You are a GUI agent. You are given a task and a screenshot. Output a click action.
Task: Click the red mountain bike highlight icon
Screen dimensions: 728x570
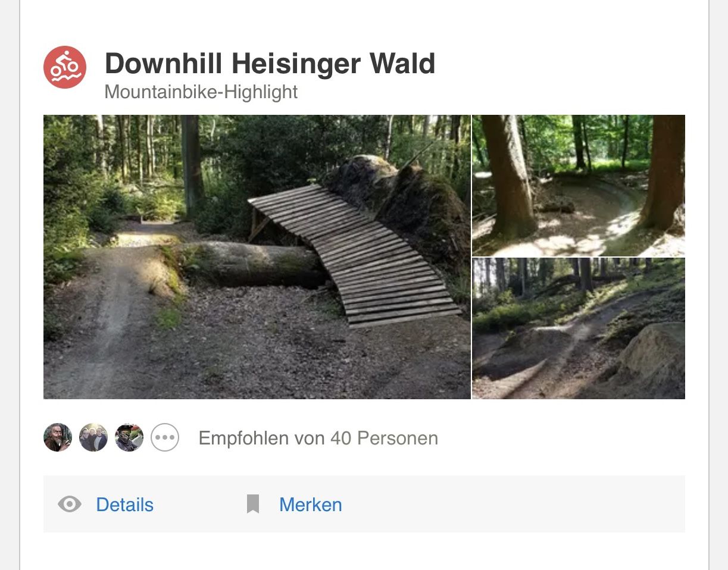[65, 67]
